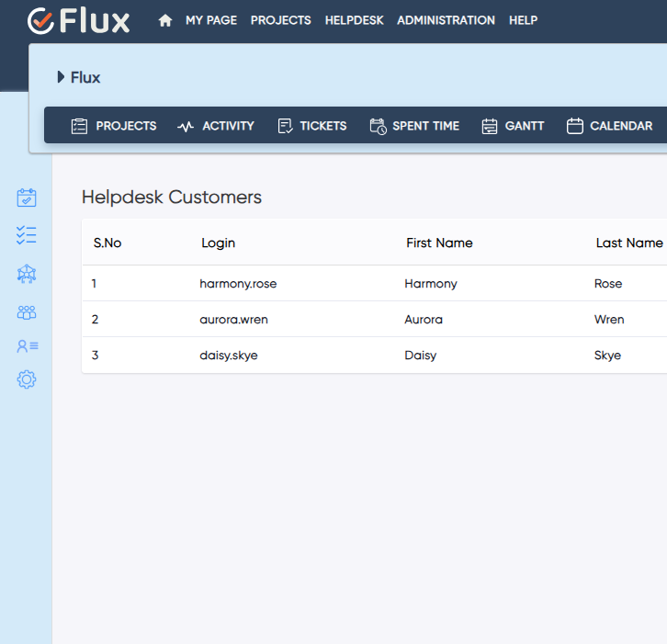The width and height of the screenshot is (667, 644).
Task: Open the calendar-check icon in the sidebar
Action: pyautogui.click(x=27, y=198)
